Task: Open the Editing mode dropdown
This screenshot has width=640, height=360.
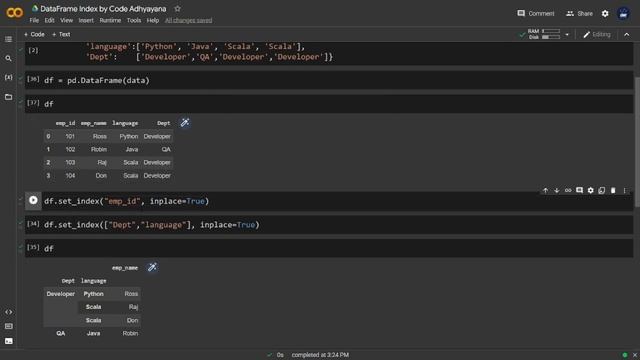Action: [x=597, y=35]
